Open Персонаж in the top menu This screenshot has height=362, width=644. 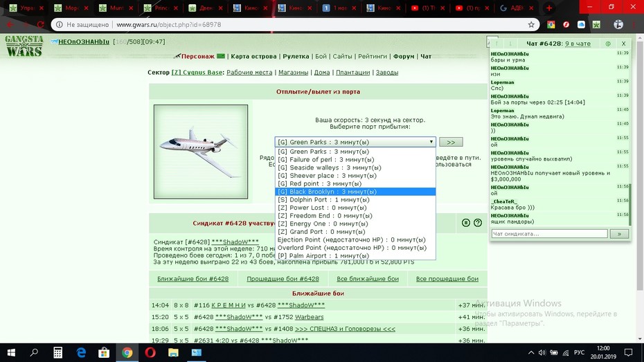coord(197,56)
